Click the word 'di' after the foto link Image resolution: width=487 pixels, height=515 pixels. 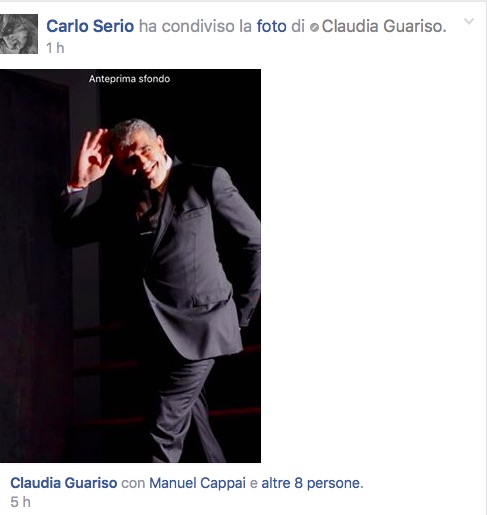pos(298,26)
